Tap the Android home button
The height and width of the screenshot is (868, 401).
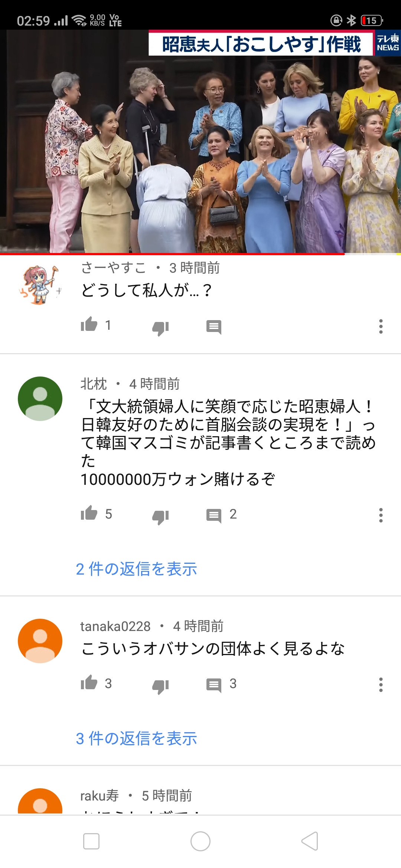click(200, 841)
